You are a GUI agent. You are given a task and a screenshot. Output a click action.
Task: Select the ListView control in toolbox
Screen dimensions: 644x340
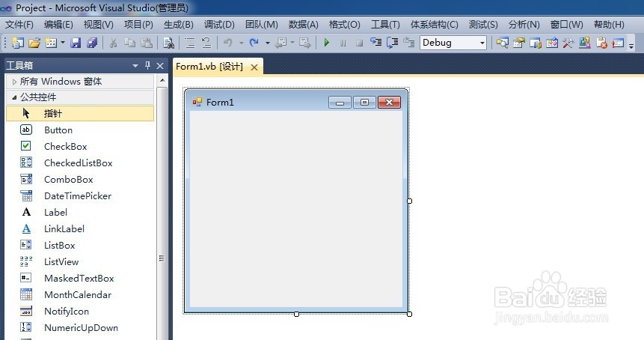[x=80, y=261]
